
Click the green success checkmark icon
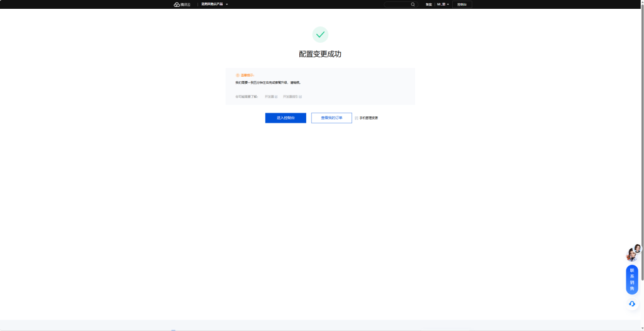click(320, 35)
